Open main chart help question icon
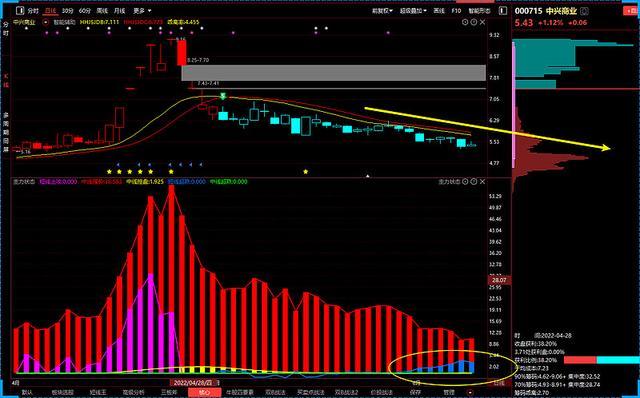This screenshot has width=640, height=398. (473, 22)
